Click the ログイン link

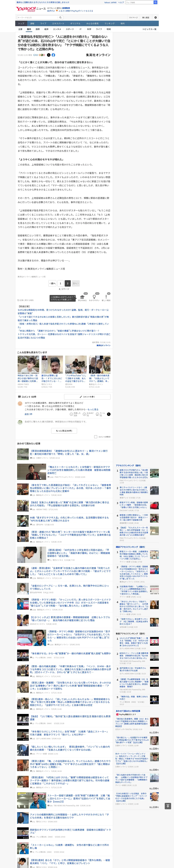coord(51,11)
